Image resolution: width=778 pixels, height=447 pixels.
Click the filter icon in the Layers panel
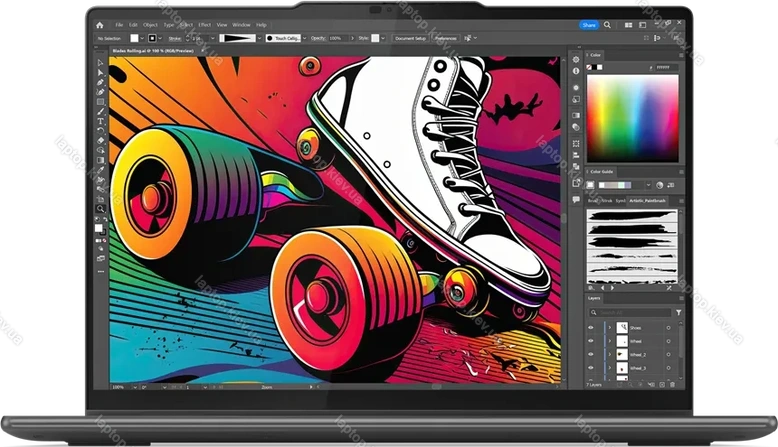[x=679, y=312]
